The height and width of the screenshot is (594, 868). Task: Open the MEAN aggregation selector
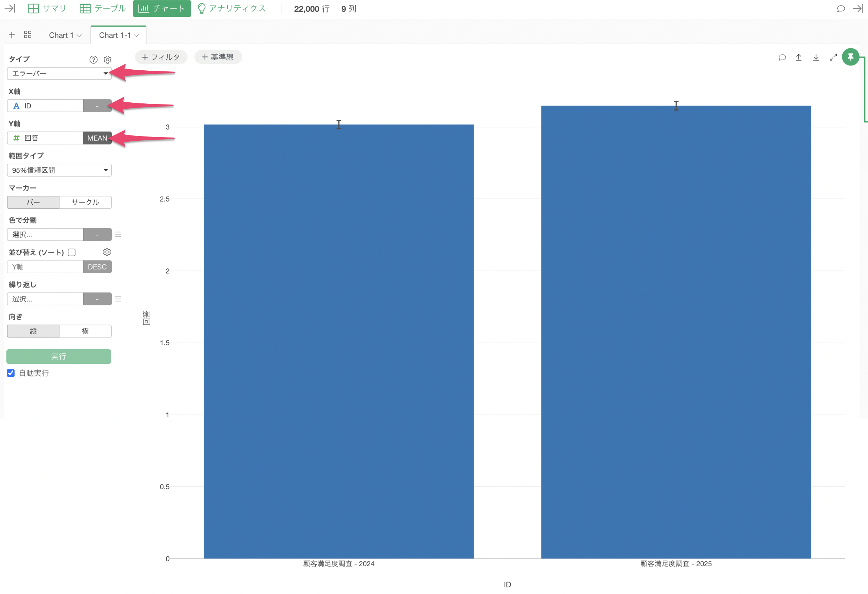pyautogui.click(x=97, y=138)
